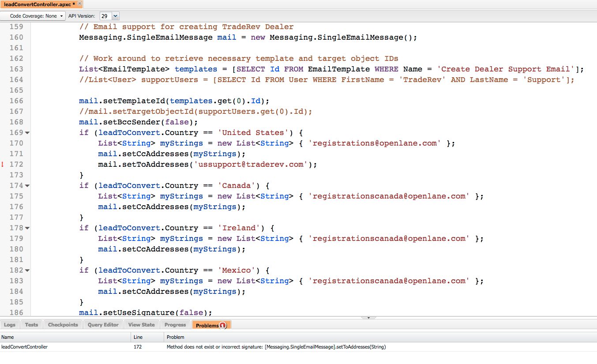Select the setToAddresses error row in Problems
597x364 pixels.
coord(276,347)
